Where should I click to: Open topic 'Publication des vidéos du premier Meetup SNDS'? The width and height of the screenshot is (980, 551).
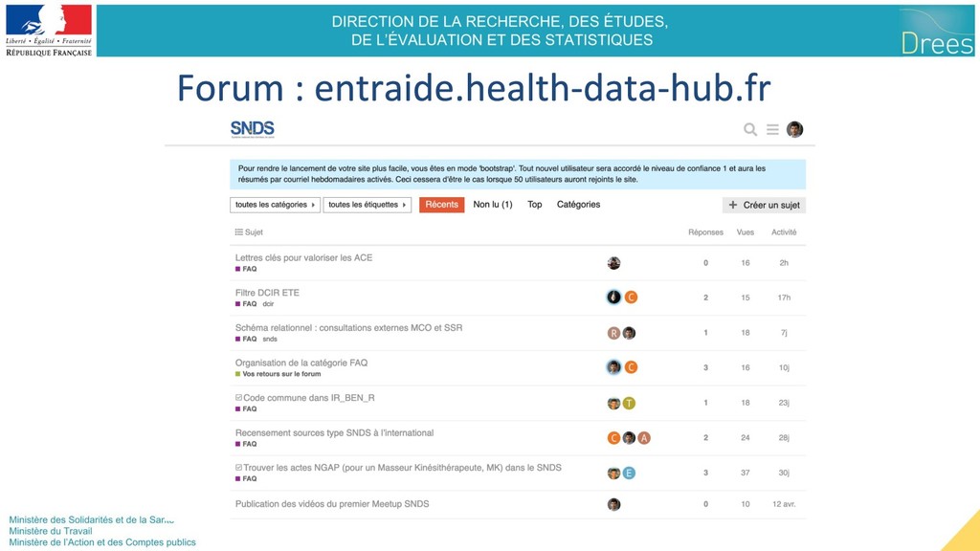pos(332,503)
